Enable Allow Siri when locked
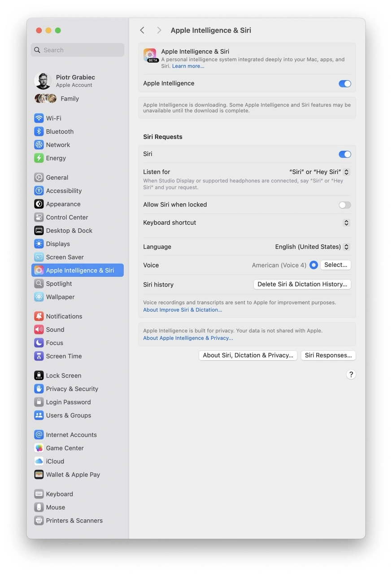The height and width of the screenshot is (574, 392). 344,205
